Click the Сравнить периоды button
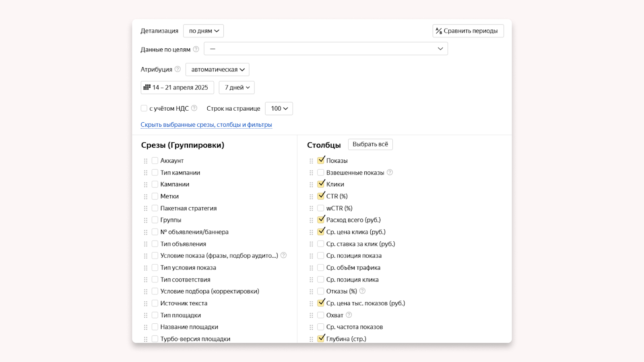The height and width of the screenshot is (362, 644). pos(468,31)
